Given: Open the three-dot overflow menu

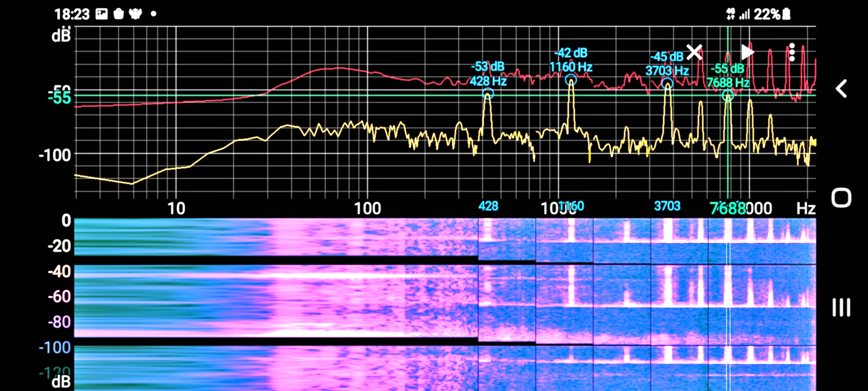Looking at the screenshot, I should point(792,52).
